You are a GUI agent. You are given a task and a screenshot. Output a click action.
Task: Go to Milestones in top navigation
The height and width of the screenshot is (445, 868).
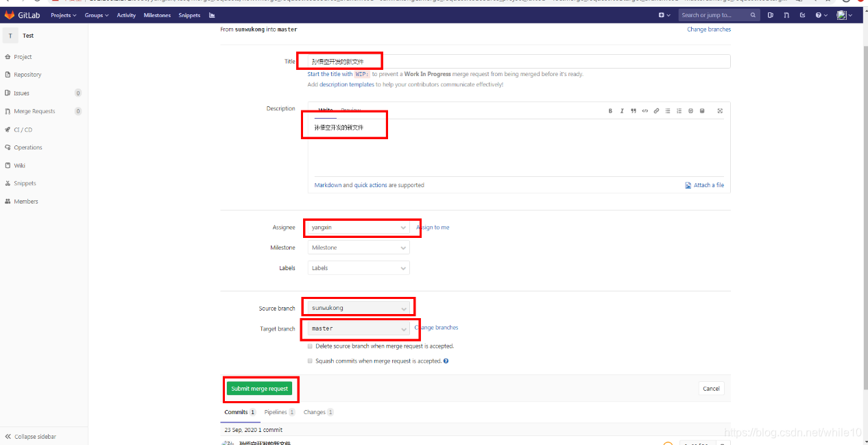157,15
